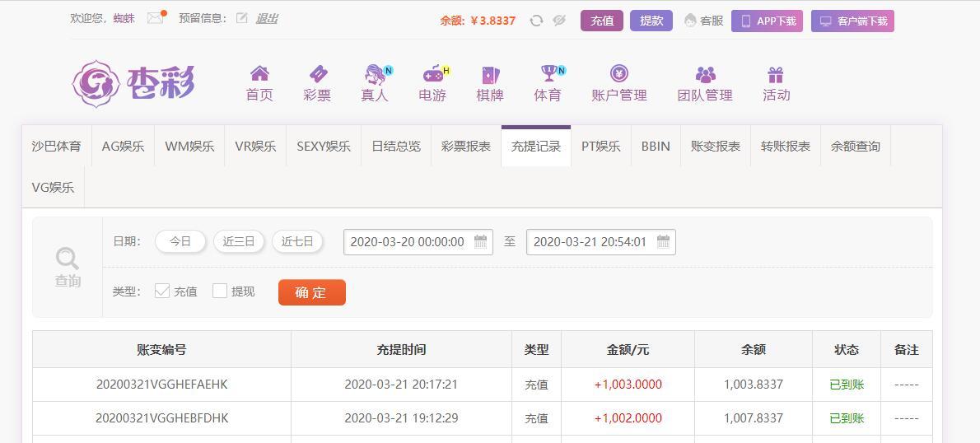
Task: Click amount +1,002.0000 cell
Action: [628, 418]
